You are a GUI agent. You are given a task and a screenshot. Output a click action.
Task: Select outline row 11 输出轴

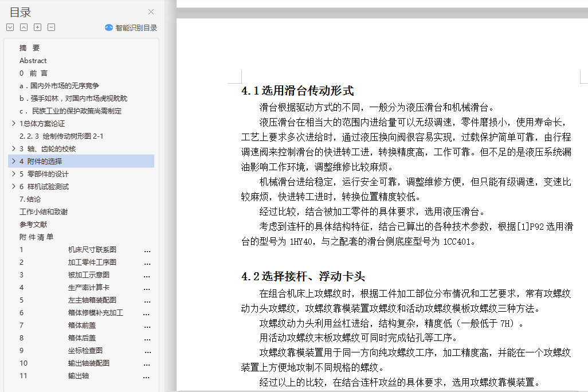click(85, 376)
